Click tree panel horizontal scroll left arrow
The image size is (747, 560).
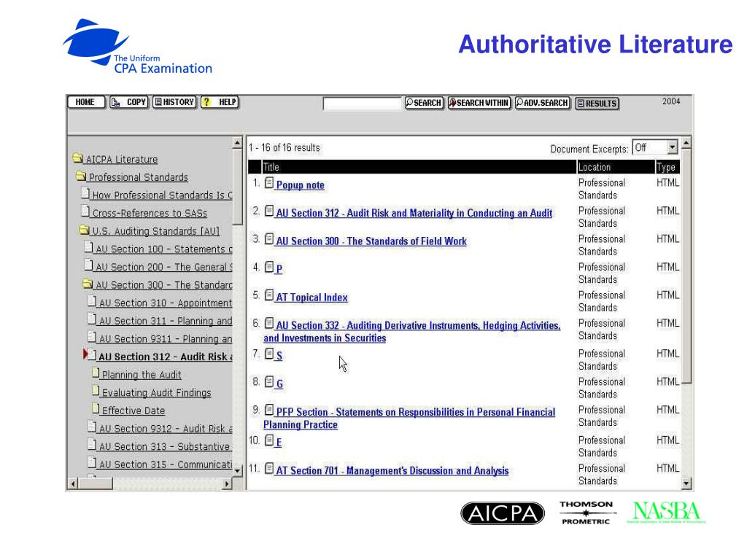(74, 484)
